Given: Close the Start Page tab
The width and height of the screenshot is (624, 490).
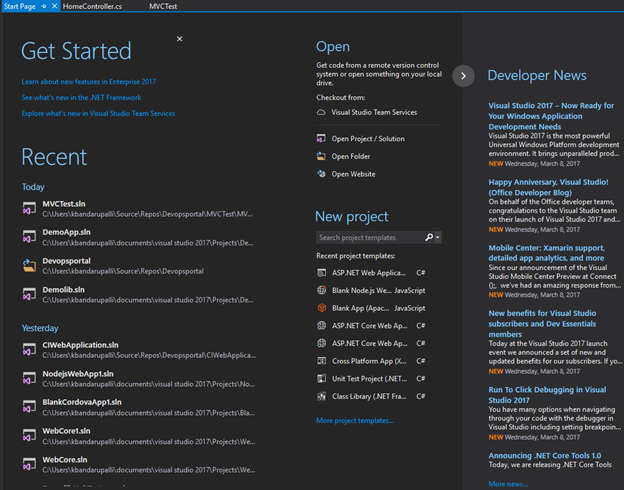Looking at the screenshot, I should click(55, 6).
